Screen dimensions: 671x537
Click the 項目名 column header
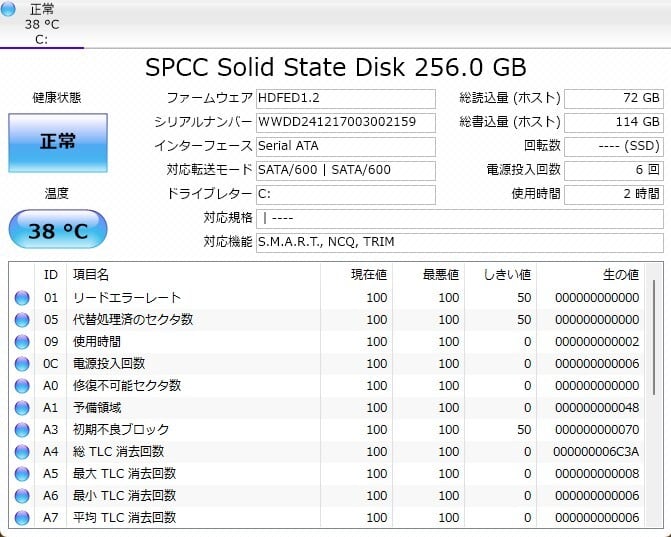[x=89, y=274]
